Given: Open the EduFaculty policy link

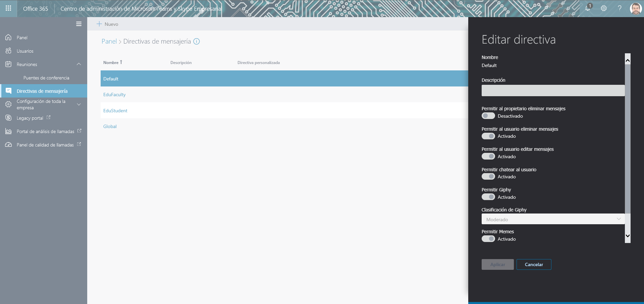Looking at the screenshot, I should [x=114, y=95].
